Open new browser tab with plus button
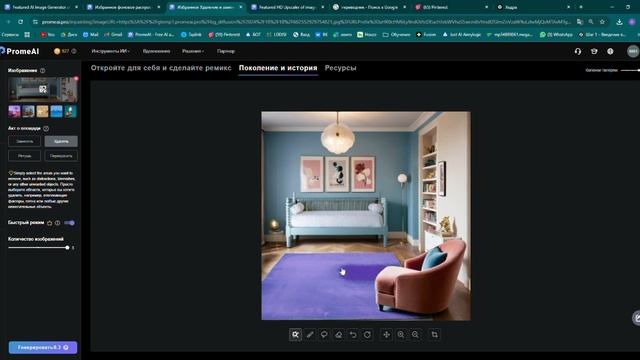 581,7
